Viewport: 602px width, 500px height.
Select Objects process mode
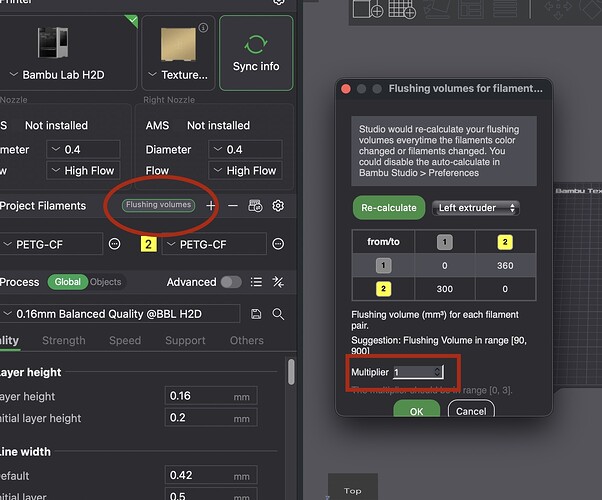tap(106, 282)
